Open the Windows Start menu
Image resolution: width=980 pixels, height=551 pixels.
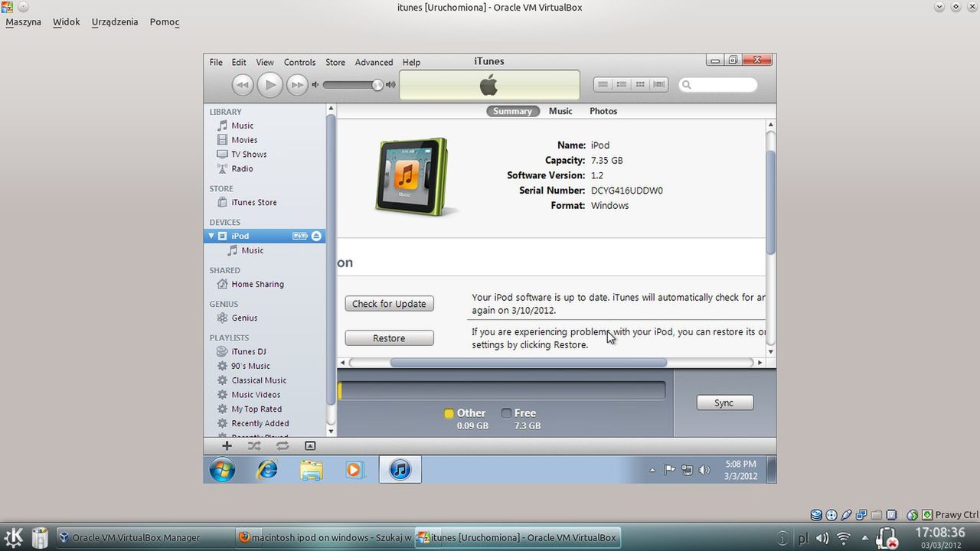point(222,469)
